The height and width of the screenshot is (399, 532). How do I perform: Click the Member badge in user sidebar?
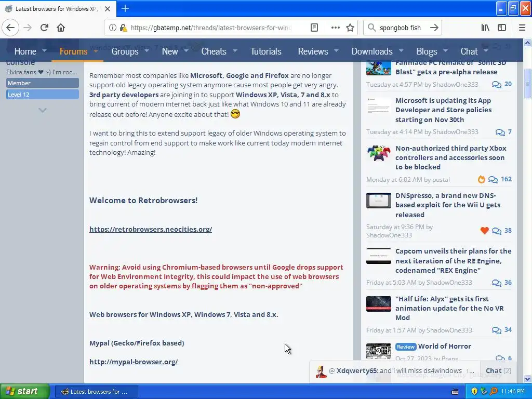coord(43,83)
